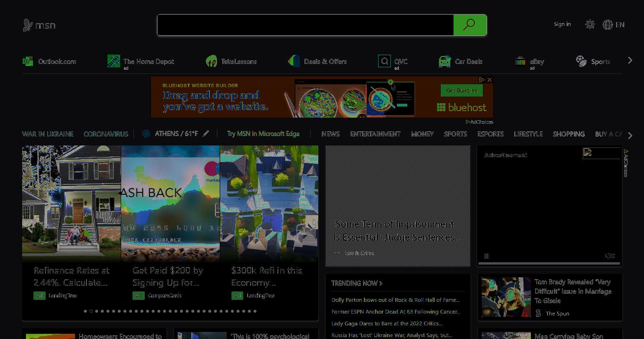Select the last carousel pagination dot
644x339 pixels.
(255, 311)
